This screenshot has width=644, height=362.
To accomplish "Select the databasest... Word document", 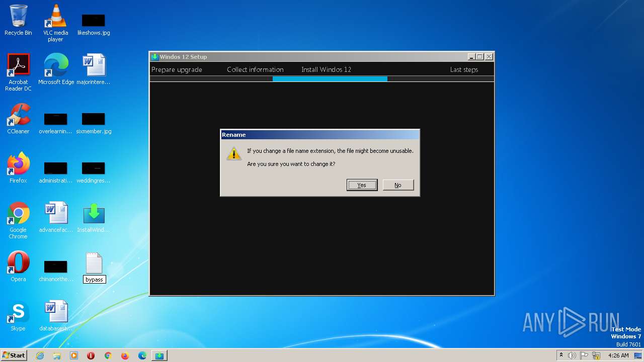I will (x=56, y=316).
